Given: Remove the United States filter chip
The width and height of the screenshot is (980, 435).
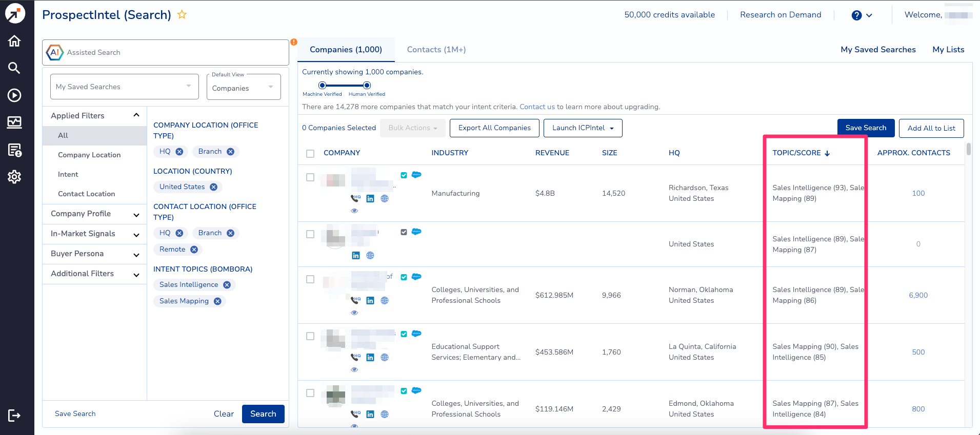Looking at the screenshot, I should pyautogui.click(x=213, y=187).
